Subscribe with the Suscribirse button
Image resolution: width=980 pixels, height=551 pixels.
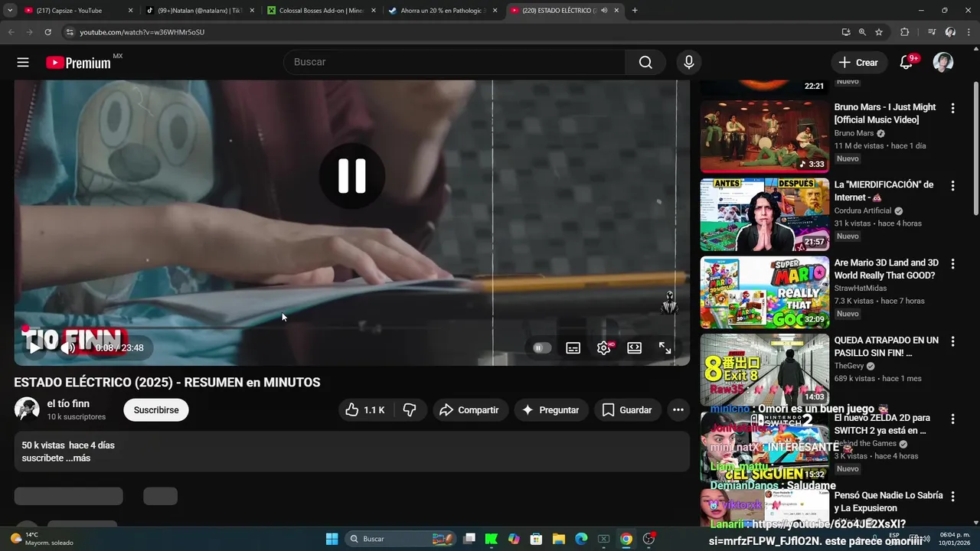[x=156, y=410]
